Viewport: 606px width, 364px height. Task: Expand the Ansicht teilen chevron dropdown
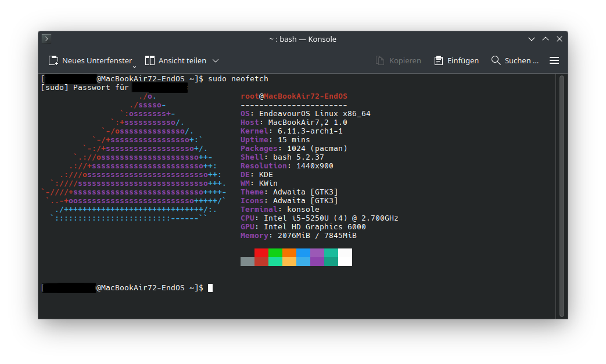click(x=216, y=60)
